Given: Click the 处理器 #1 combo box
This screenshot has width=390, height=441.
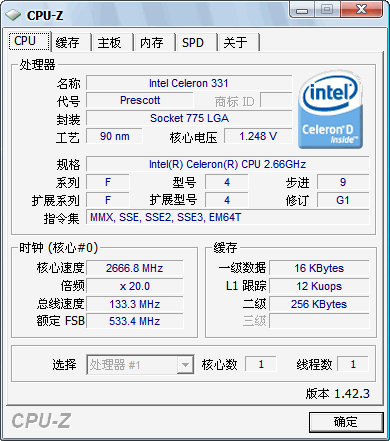Looking at the screenshot, I should click(x=140, y=365).
